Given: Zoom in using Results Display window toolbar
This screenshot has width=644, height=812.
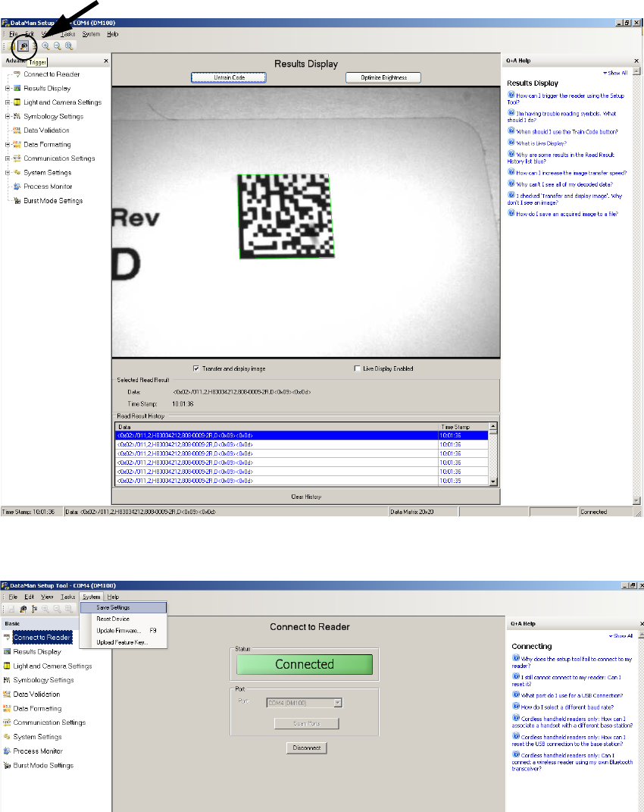Looking at the screenshot, I should tap(45, 46).
